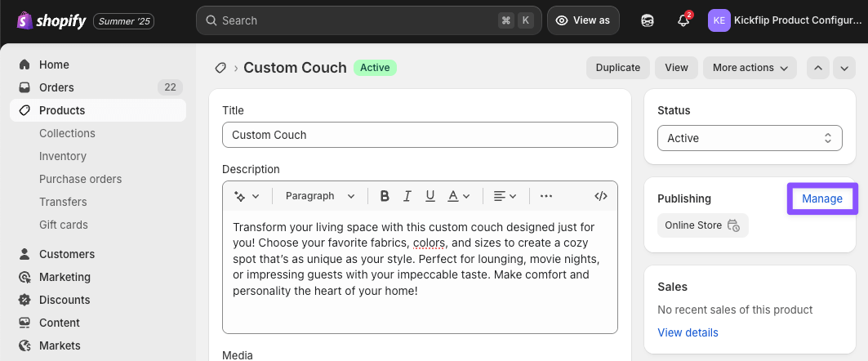Toggle Underline formatting icon
Viewport: 868px width, 361px height.
430,196
